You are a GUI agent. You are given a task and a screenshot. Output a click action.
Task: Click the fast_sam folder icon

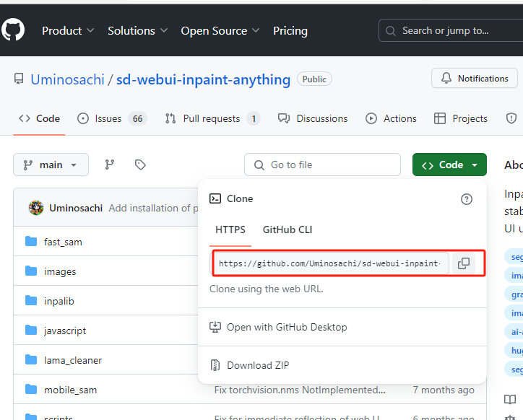(31, 241)
